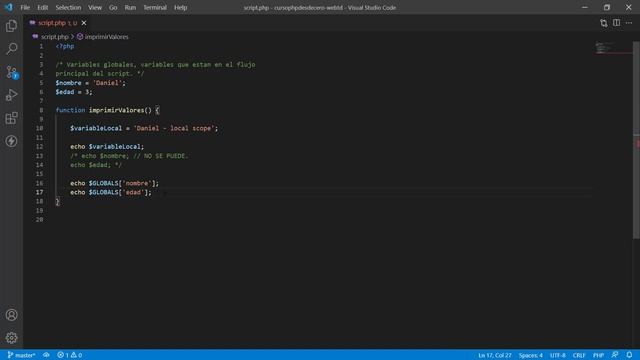This screenshot has width=640, height=360.
Task: Restore down the VS Code window
Action: point(607,7)
